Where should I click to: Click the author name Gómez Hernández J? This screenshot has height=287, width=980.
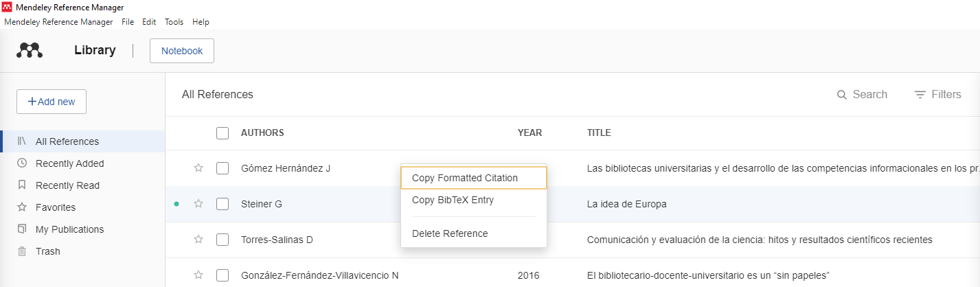pyautogui.click(x=286, y=168)
